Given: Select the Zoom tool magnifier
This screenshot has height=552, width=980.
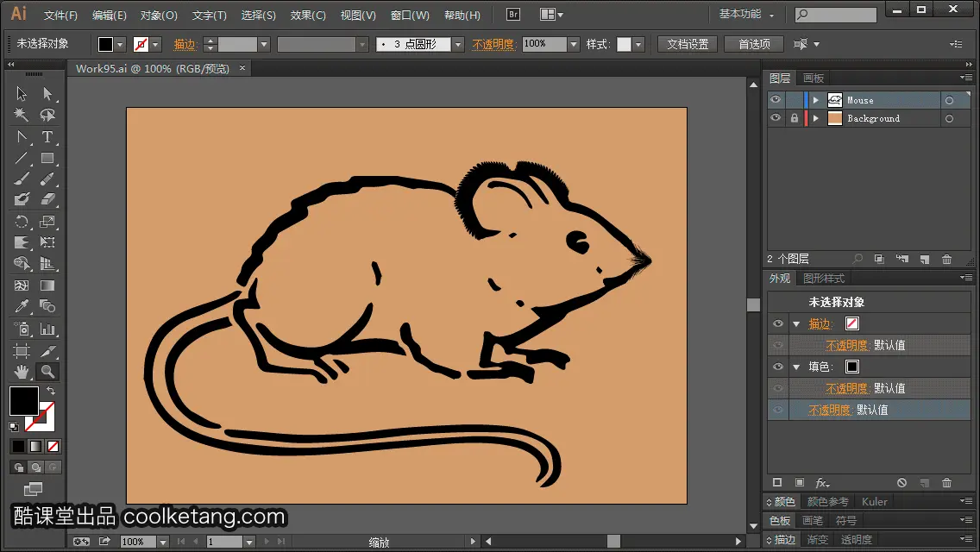Looking at the screenshot, I should [47, 372].
